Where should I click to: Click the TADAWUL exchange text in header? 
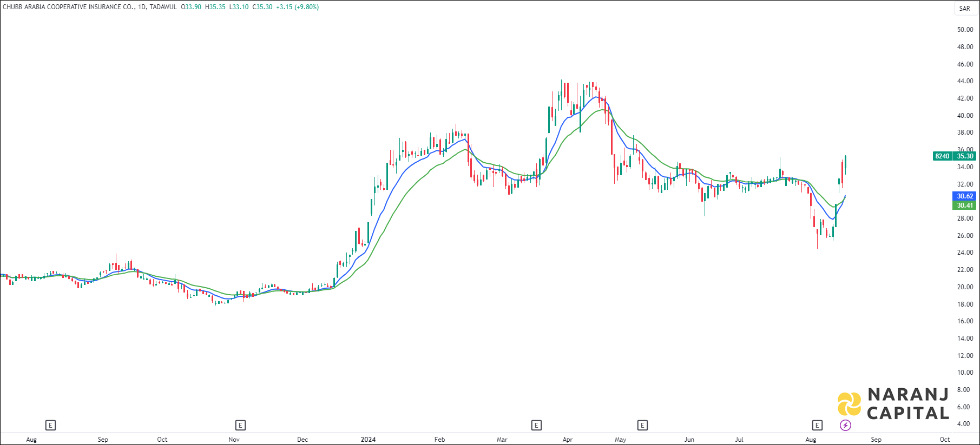163,7
